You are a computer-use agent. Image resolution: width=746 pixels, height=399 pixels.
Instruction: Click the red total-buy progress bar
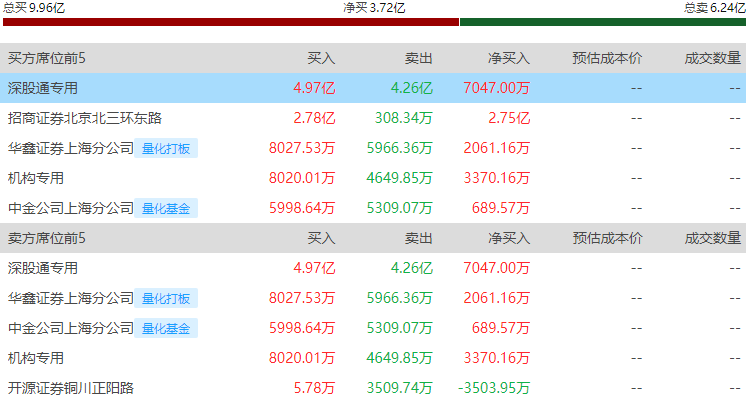[x=231, y=22]
